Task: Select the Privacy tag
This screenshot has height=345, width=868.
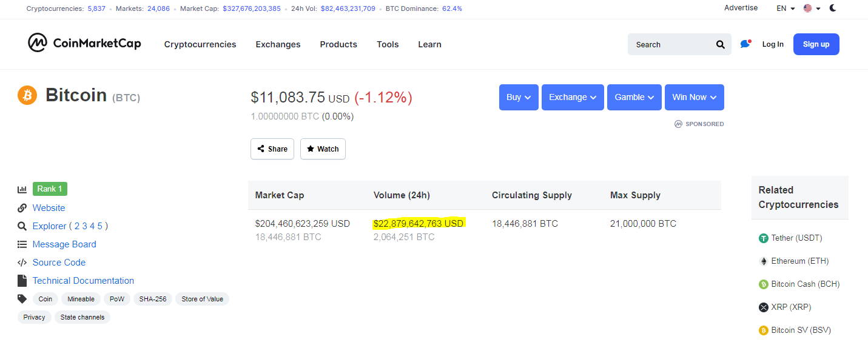Action: pyautogui.click(x=35, y=317)
